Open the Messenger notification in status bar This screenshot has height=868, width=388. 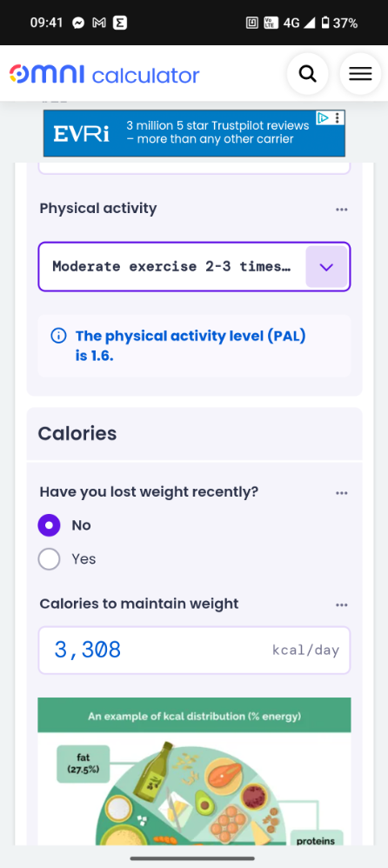(x=78, y=23)
